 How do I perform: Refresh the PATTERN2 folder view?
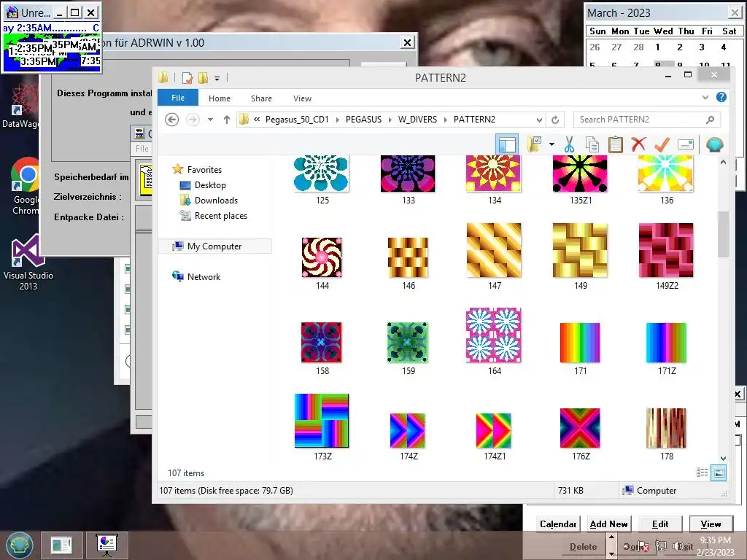pos(555,120)
